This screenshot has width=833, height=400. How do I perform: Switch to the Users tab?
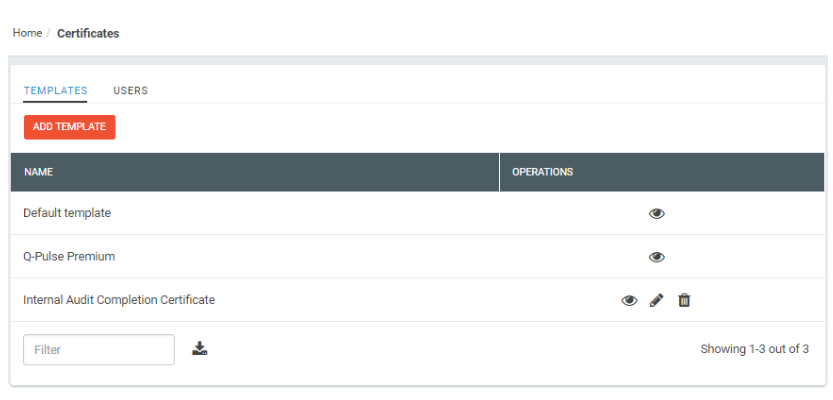point(130,90)
